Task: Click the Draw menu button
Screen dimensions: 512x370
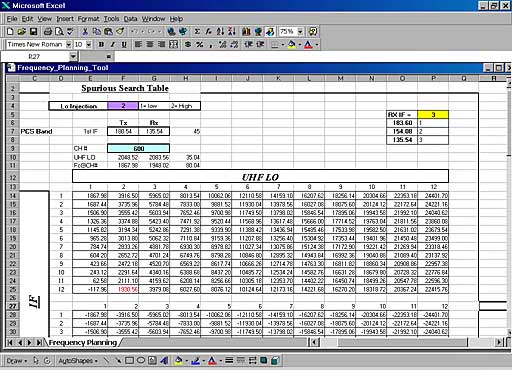Action: tap(16, 360)
